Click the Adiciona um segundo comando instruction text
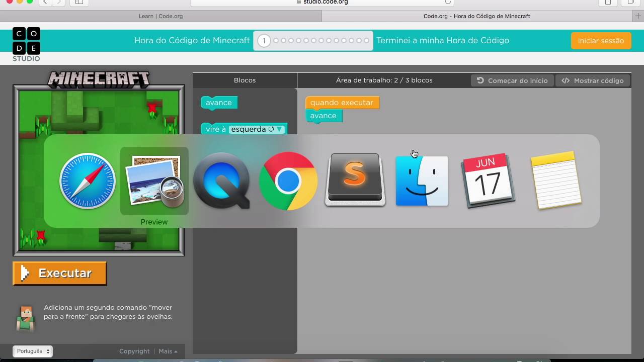Image resolution: width=644 pixels, height=362 pixels. point(108,312)
